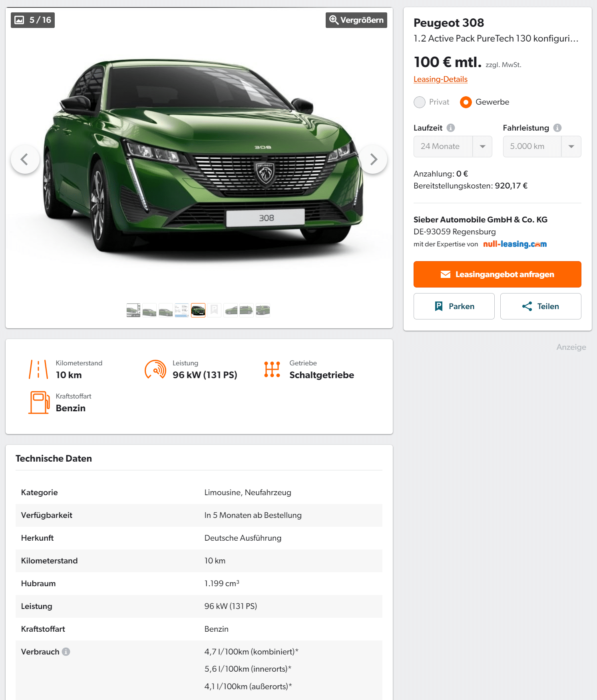Click the Getriebe gearshift icon
Viewport: 597px width, 700px height.
coord(272,369)
